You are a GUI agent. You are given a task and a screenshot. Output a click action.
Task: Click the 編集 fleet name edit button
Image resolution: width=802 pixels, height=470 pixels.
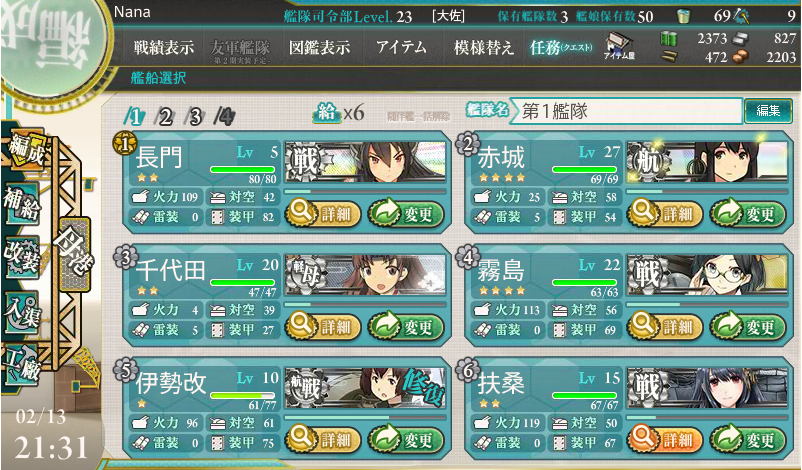pyautogui.click(x=768, y=110)
